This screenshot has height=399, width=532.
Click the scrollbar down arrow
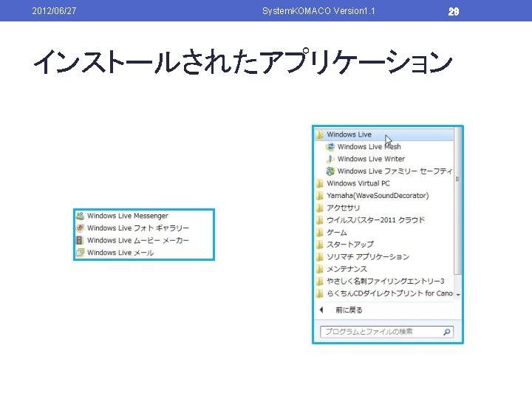point(458,295)
